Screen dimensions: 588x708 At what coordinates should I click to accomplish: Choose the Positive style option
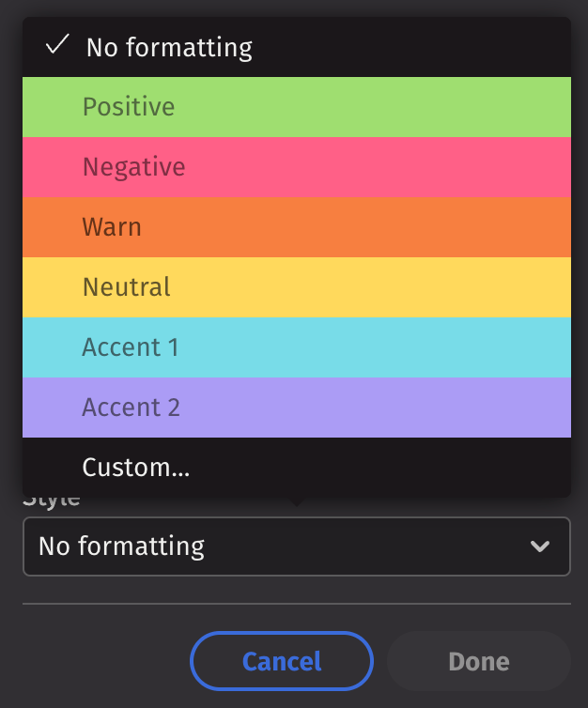click(x=129, y=107)
